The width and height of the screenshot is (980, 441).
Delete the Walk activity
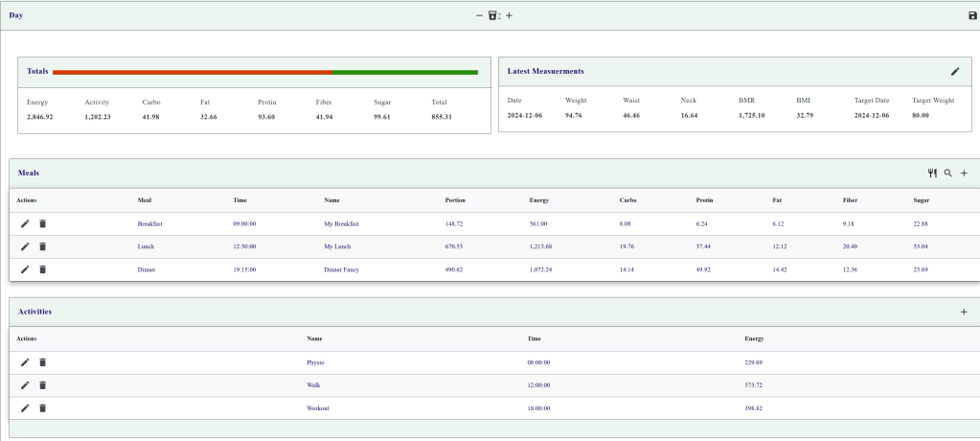click(42, 385)
